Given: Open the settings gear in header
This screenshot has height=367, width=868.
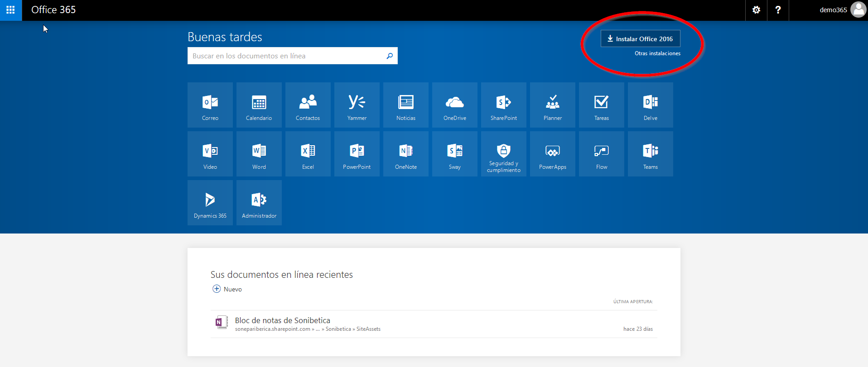Looking at the screenshot, I should coord(756,10).
